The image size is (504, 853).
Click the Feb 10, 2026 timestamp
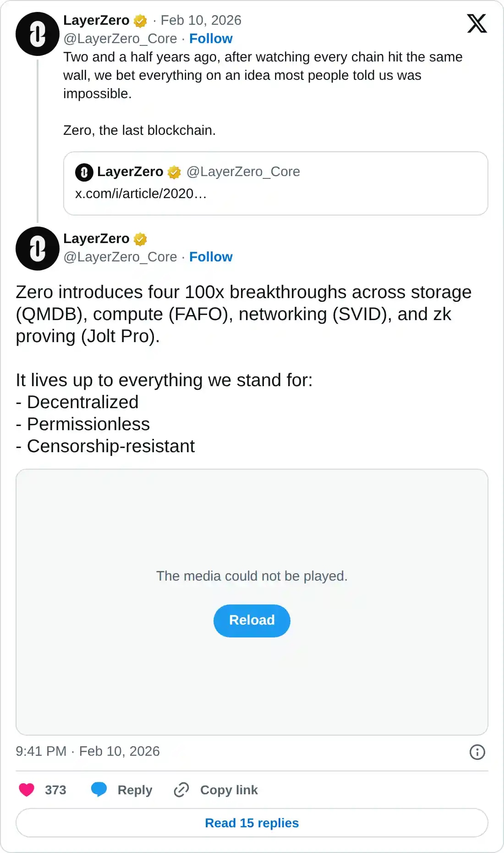click(x=202, y=20)
